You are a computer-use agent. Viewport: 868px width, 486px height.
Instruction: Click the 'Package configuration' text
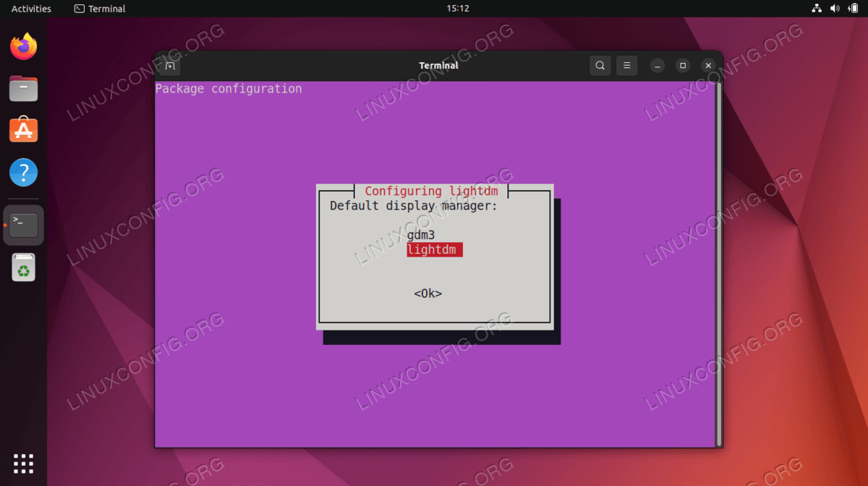point(229,89)
